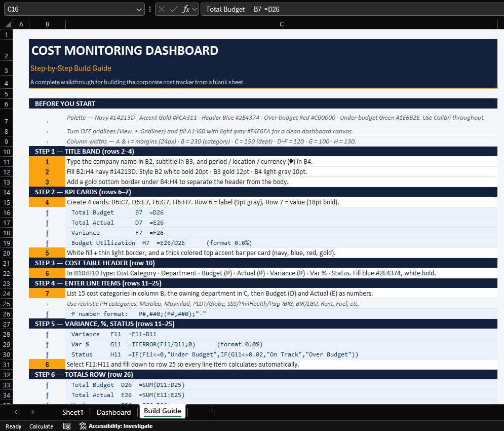This screenshot has height=431, width=504.
Task: Confirm entry with formula bar checkmark
Action: (174, 9)
